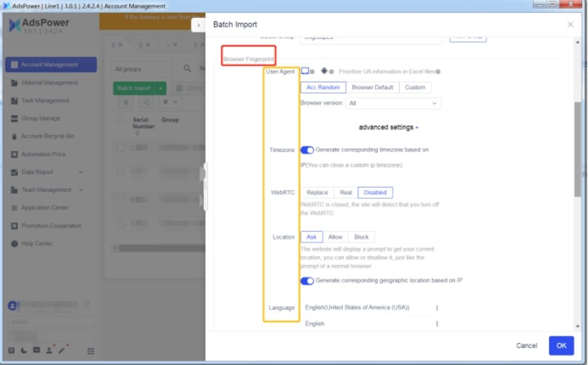Choose the Browser Default User Agent tab
The width and height of the screenshot is (588, 365).
372,87
